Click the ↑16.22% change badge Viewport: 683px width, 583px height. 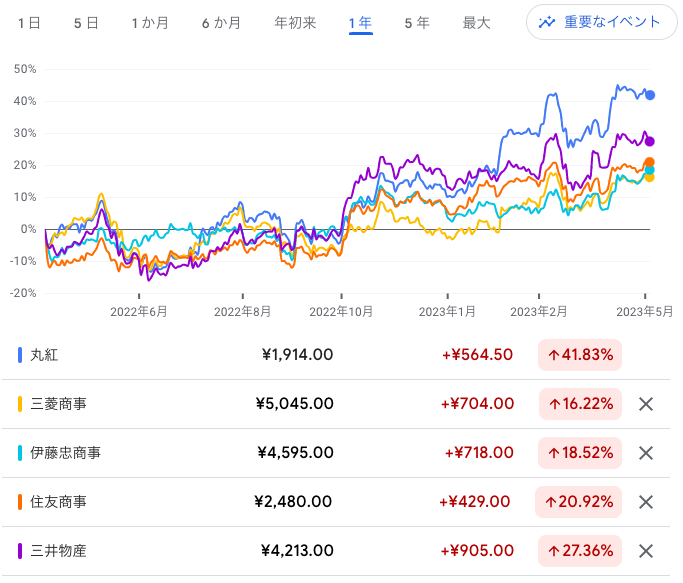pyautogui.click(x=580, y=404)
